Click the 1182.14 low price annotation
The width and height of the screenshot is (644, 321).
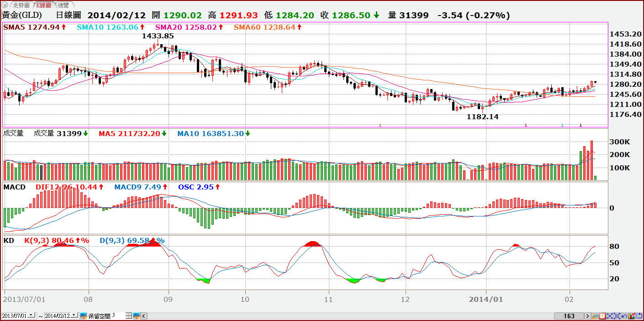(x=482, y=117)
